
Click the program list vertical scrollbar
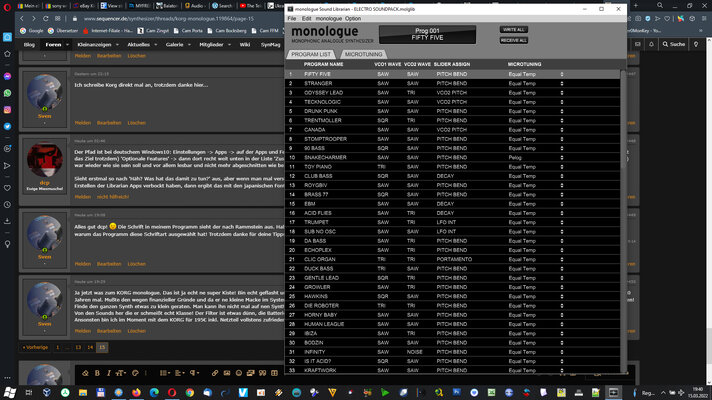(623, 120)
